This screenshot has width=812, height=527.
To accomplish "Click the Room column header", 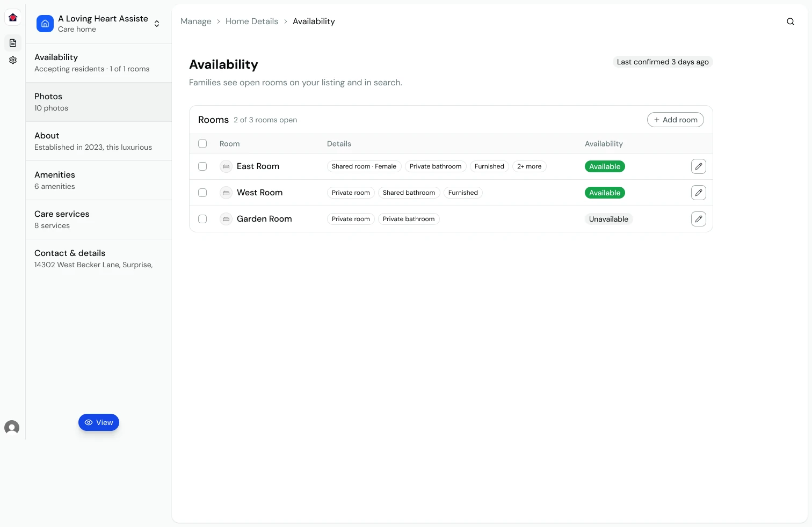I will [x=229, y=144].
